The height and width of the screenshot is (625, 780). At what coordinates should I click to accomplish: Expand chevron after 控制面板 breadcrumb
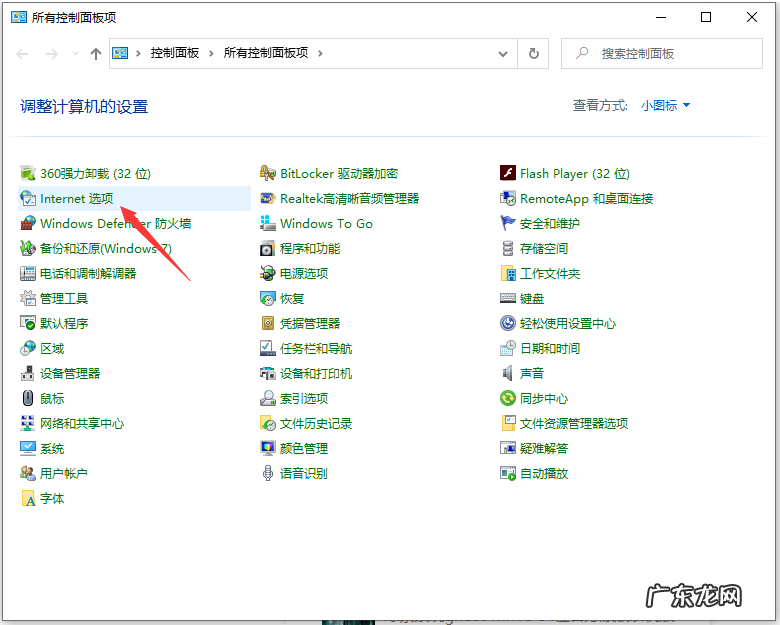pos(211,53)
